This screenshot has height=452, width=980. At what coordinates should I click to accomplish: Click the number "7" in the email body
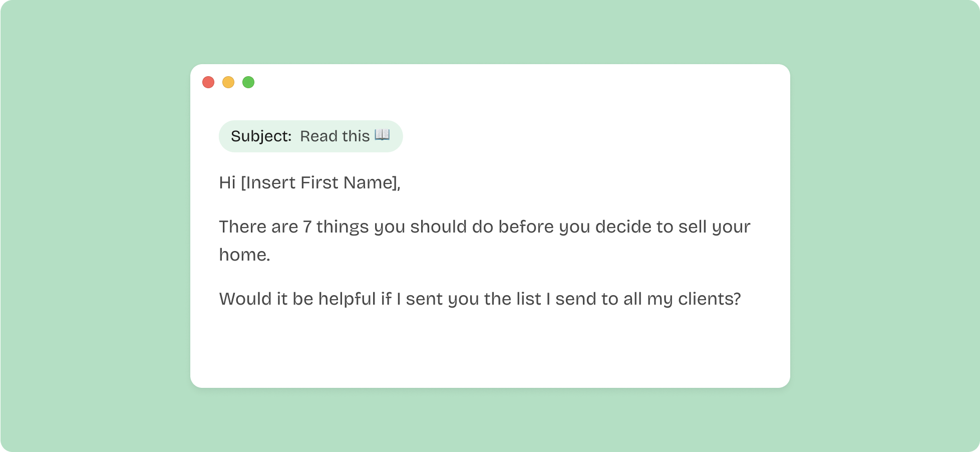point(307,227)
